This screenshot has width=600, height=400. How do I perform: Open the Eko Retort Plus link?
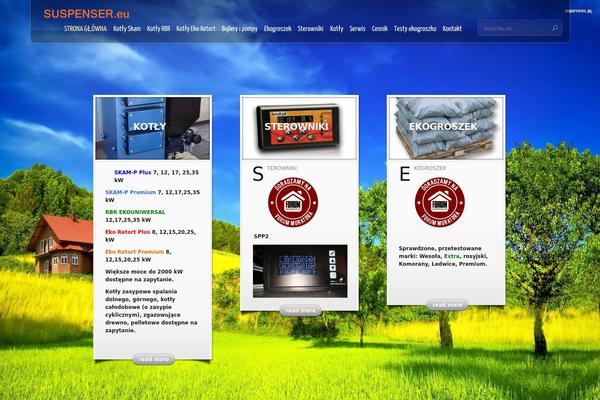pos(127,232)
